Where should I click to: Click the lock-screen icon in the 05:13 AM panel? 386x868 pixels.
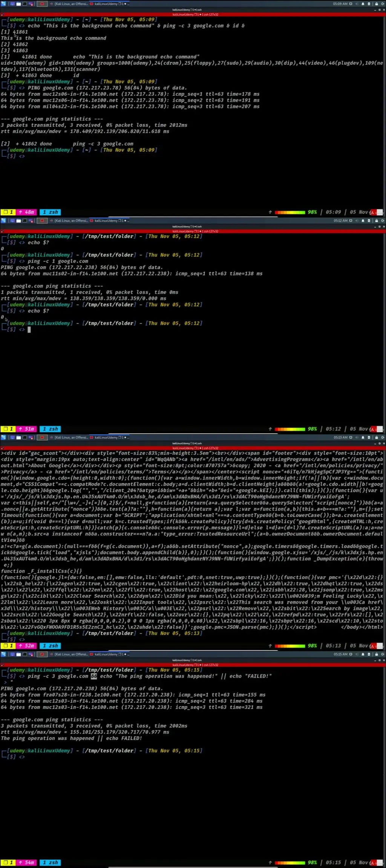376,437
